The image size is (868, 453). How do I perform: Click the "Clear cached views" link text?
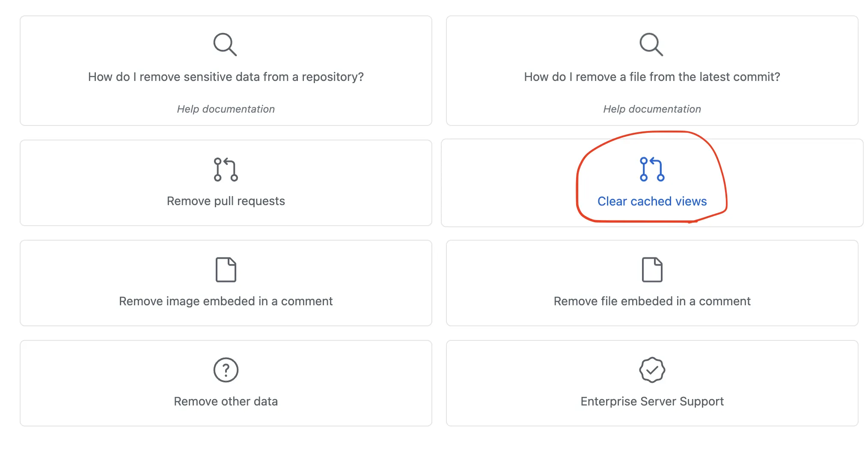[x=652, y=201]
